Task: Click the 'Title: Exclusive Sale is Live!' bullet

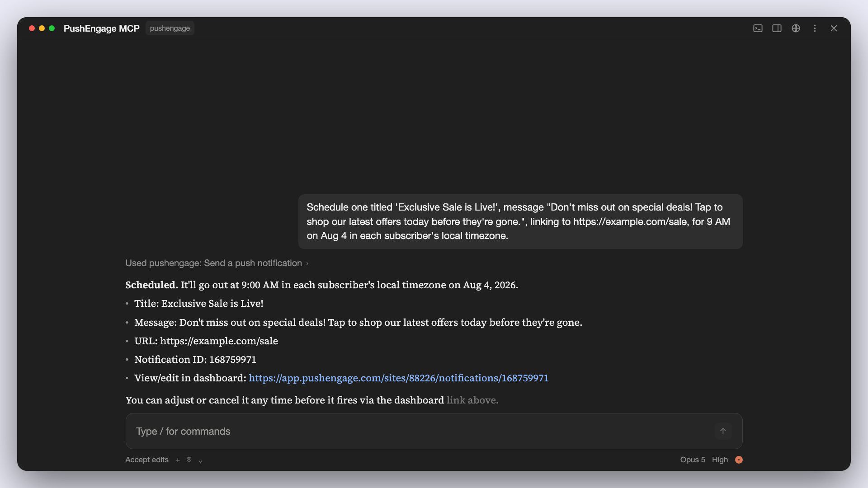Action: tap(199, 304)
